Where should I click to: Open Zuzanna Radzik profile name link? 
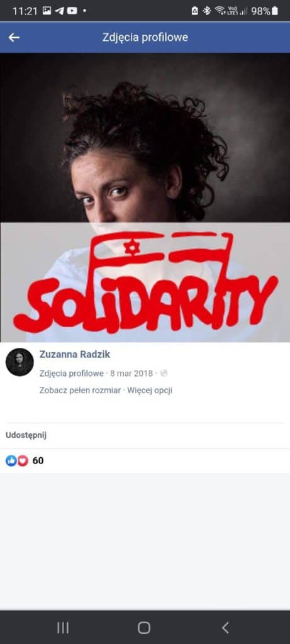[x=75, y=355]
